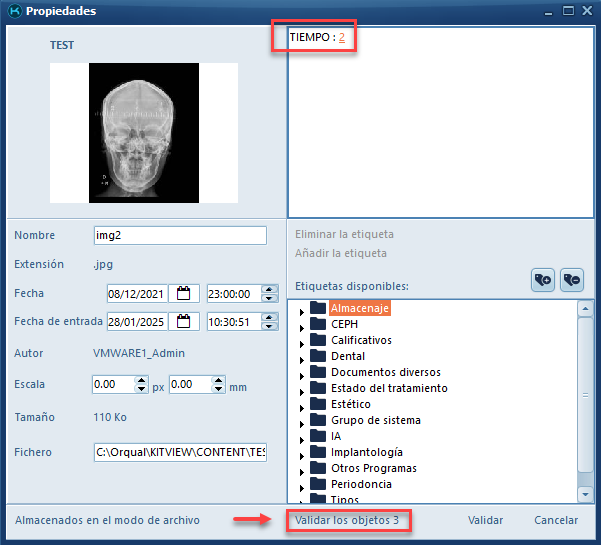Click the Fecha date field 08/12/2021
Screen dimensions: 601x545
pos(137,294)
